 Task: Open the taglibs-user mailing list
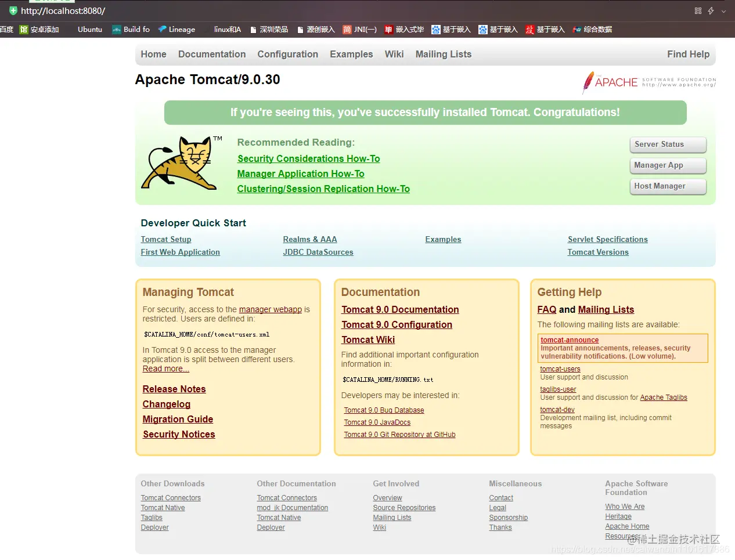tap(558, 389)
